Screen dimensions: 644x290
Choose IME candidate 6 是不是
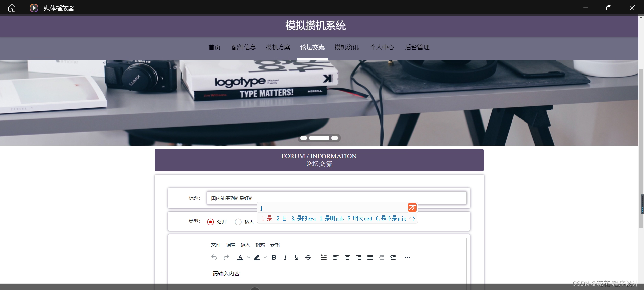[391, 219]
